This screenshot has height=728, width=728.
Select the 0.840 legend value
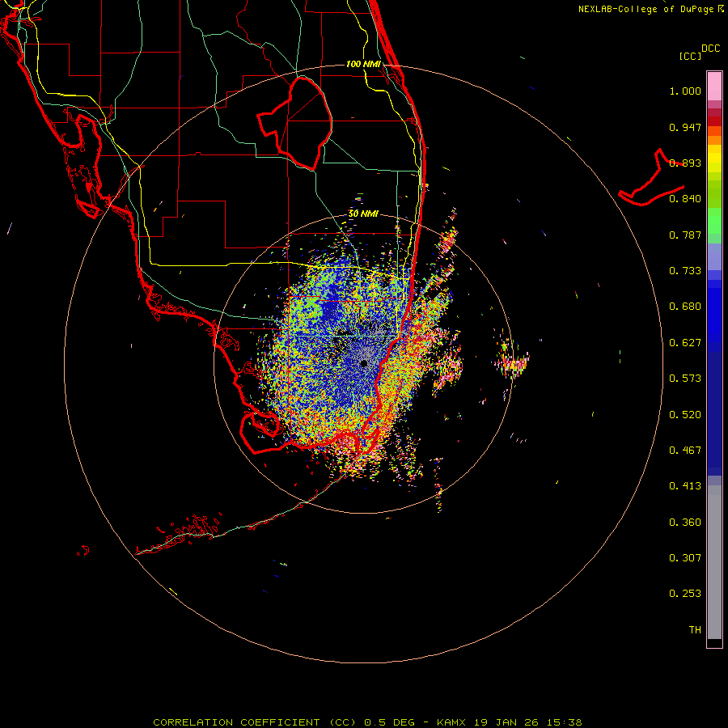[x=685, y=199]
